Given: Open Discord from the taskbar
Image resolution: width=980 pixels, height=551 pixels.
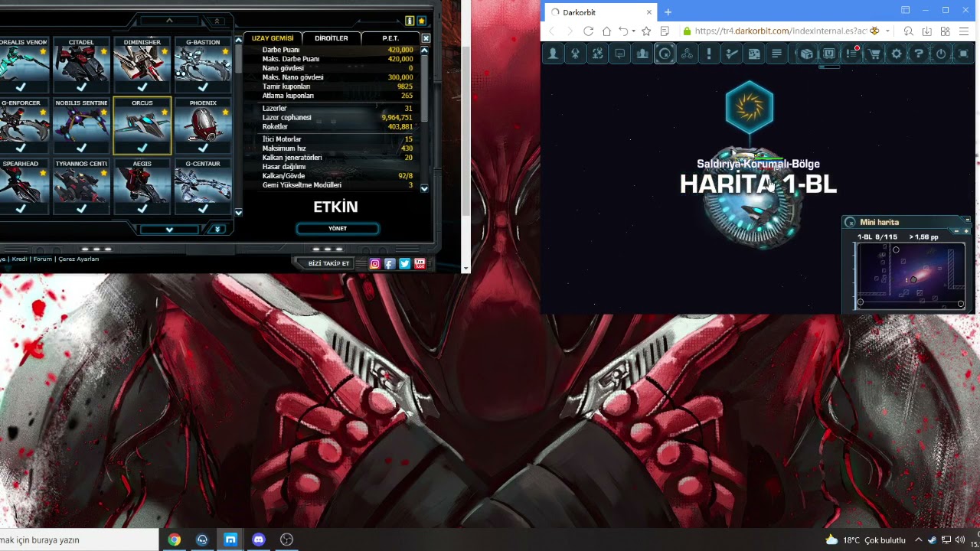Looking at the screenshot, I should [x=258, y=540].
